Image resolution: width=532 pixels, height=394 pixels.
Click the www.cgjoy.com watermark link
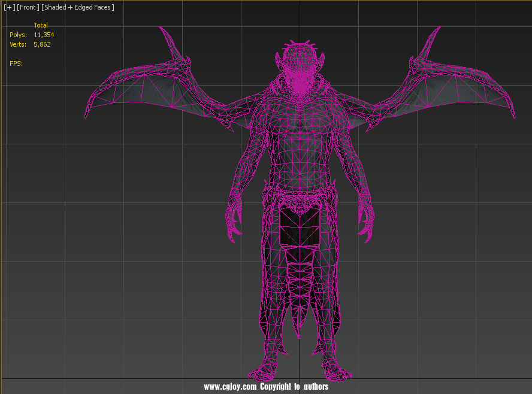click(230, 387)
